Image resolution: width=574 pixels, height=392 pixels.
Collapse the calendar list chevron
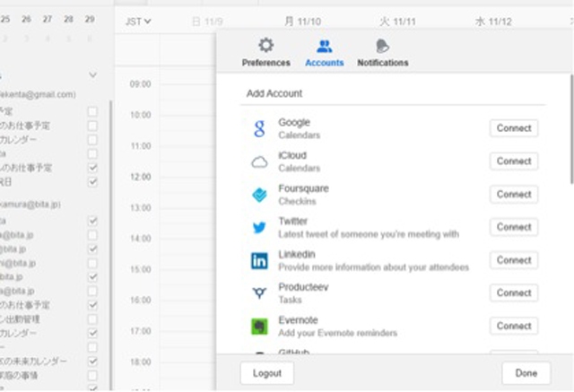pos(93,74)
